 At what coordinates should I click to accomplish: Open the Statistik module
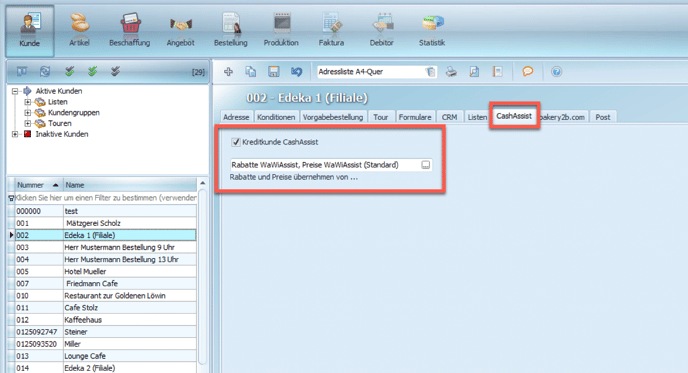tap(432, 30)
